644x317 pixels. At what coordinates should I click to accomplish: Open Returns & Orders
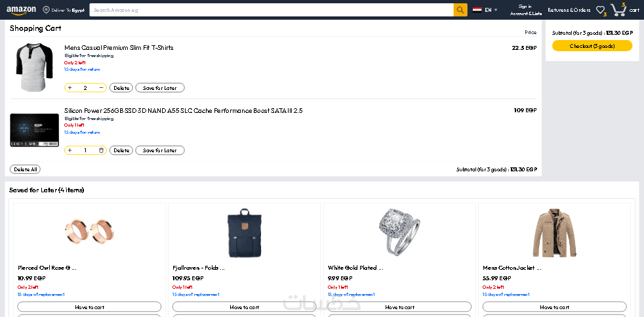pos(569,11)
